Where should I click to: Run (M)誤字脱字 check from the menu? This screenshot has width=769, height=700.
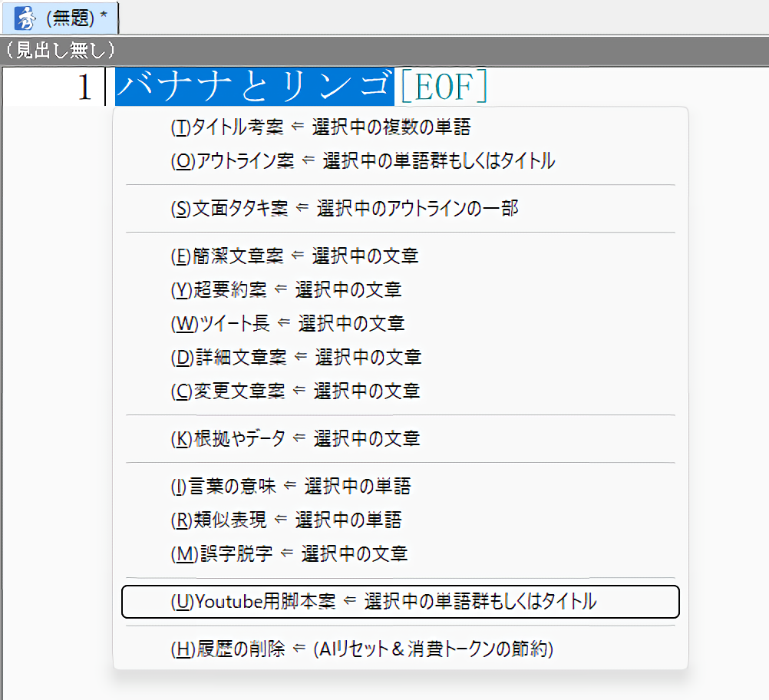(289, 553)
